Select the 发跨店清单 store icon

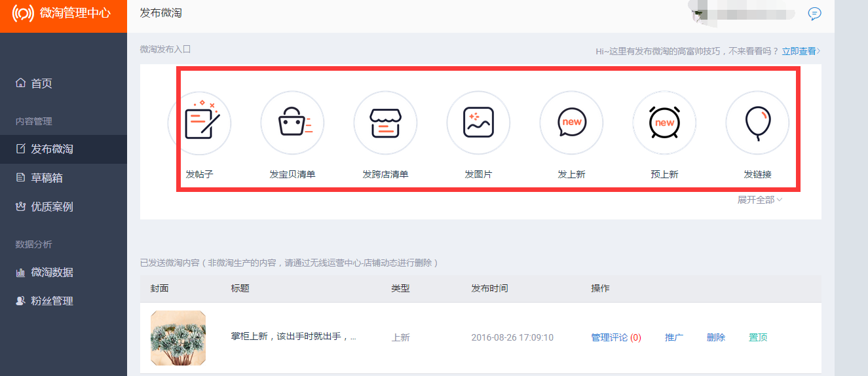pos(385,123)
